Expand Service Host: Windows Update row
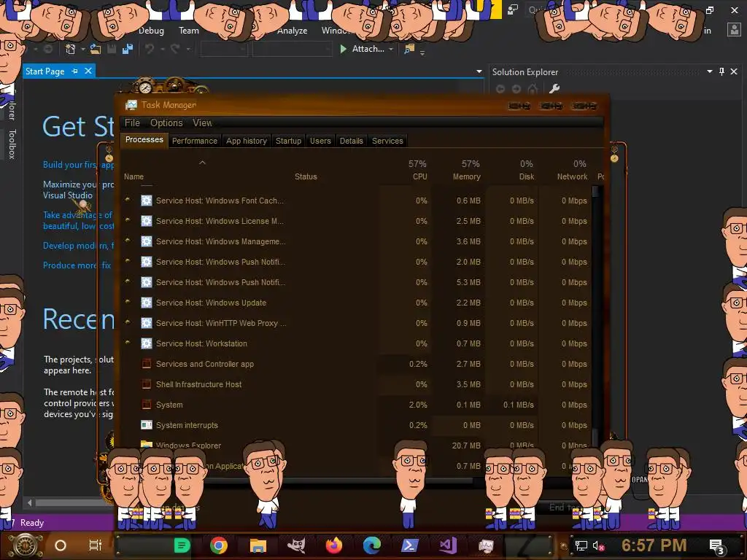The image size is (747, 560). pyautogui.click(x=128, y=302)
